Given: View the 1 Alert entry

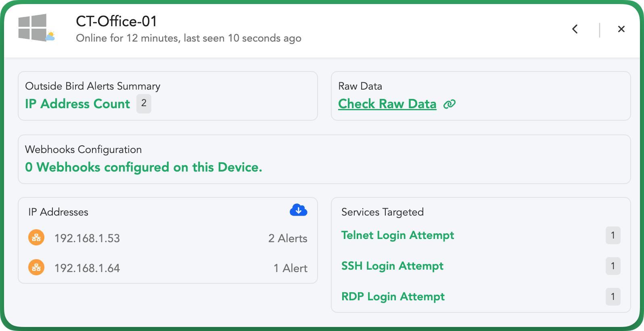Looking at the screenshot, I should (x=291, y=268).
